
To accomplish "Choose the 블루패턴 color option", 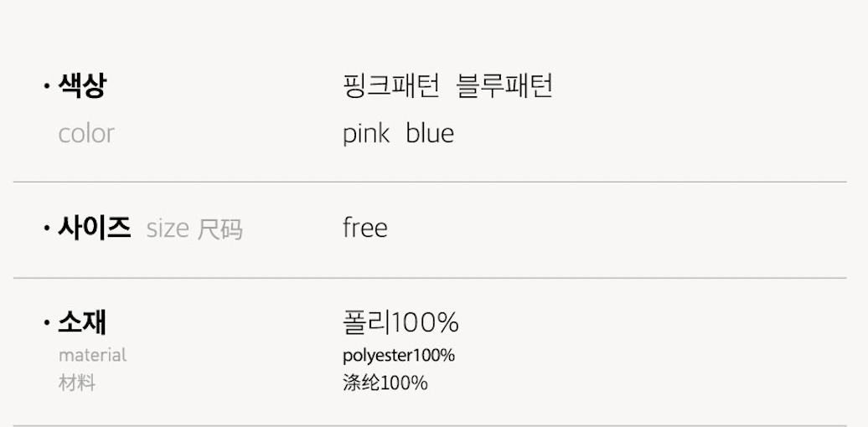I will point(504,85).
